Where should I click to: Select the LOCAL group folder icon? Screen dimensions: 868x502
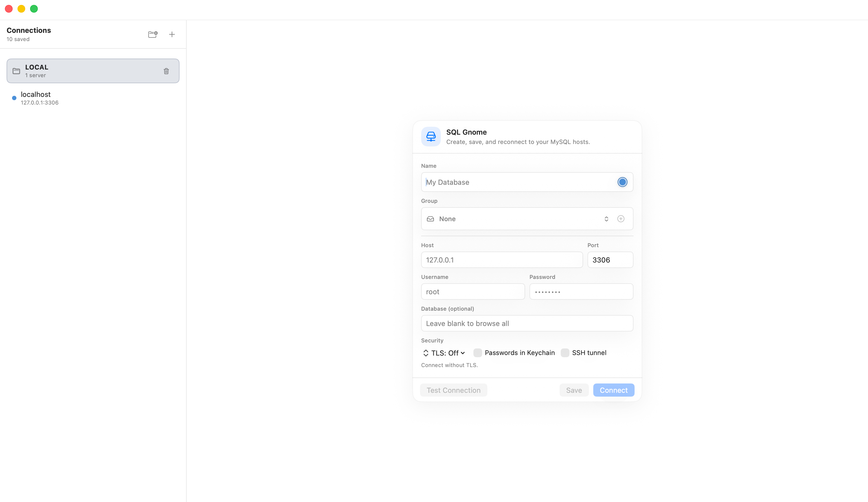coord(16,71)
